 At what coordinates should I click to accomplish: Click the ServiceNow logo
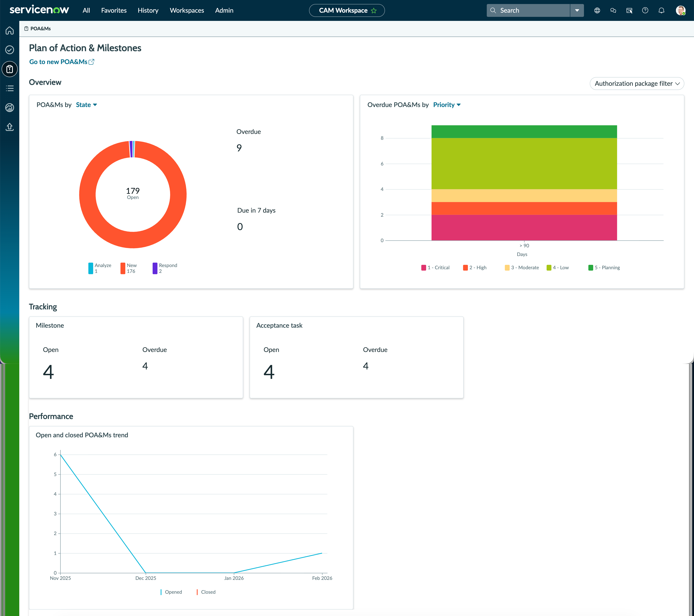[39, 10]
